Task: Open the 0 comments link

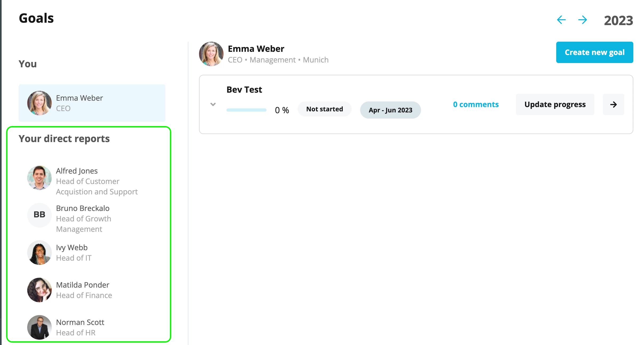Action: [476, 104]
